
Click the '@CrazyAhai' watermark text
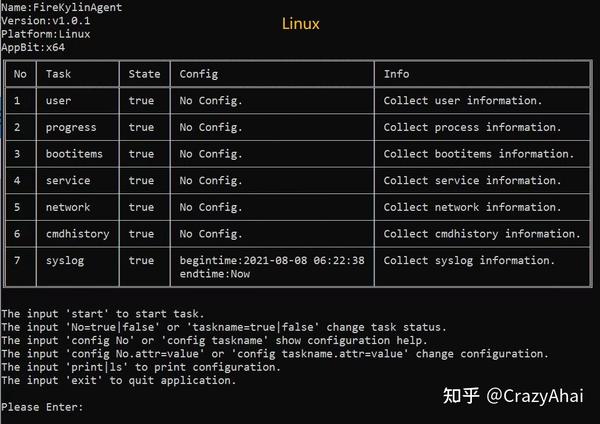535,396
